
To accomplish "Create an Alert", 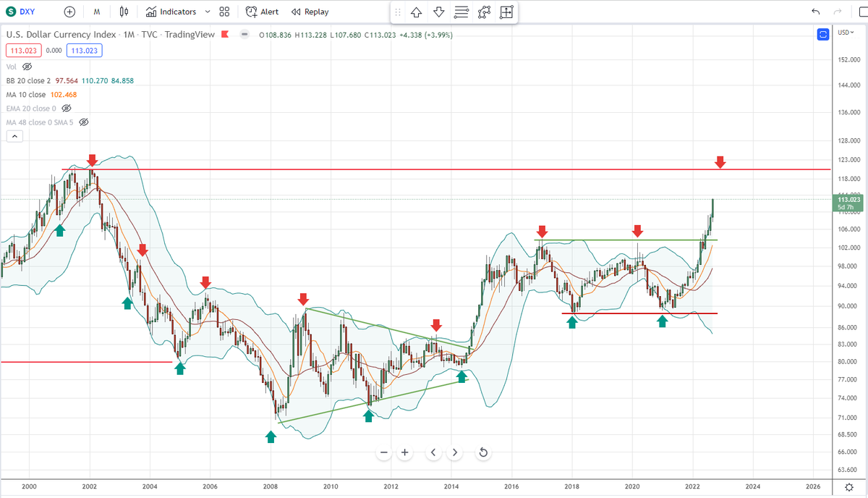I will (263, 12).
